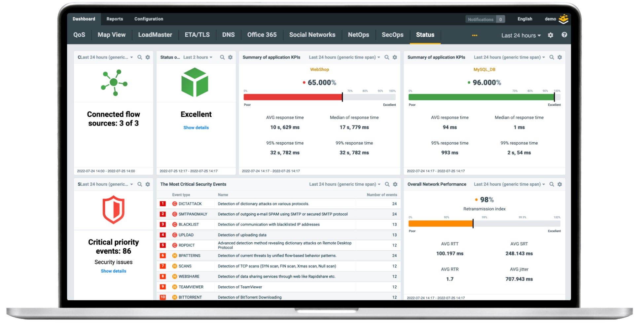644x323 pixels.
Task: Click magnifier in WebShop KPI widget
Action: coord(387,57)
